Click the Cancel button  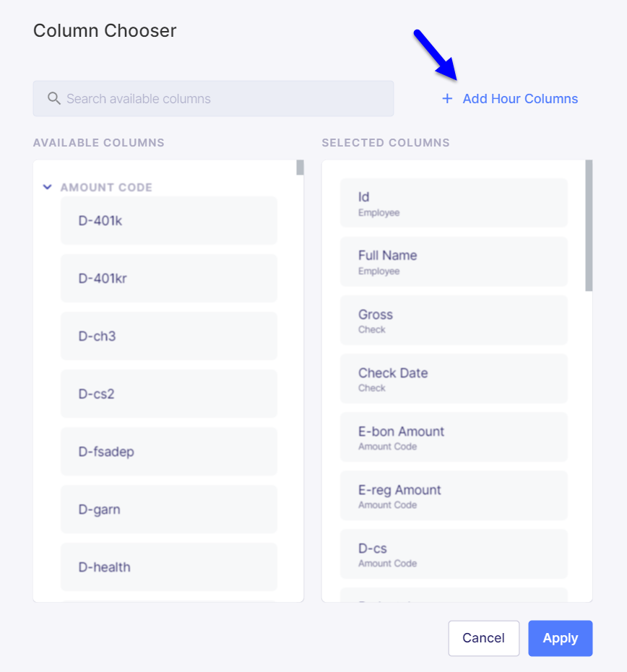[x=484, y=638]
